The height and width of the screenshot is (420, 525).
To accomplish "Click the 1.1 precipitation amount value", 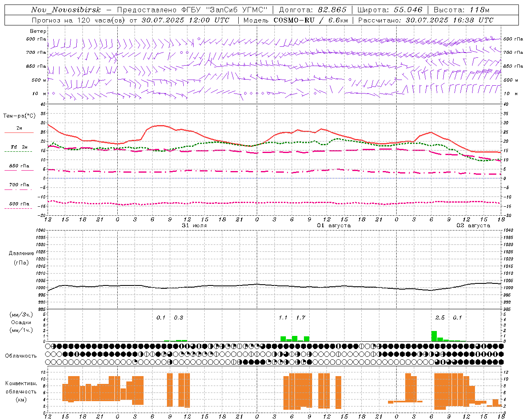I will coord(283,317).
